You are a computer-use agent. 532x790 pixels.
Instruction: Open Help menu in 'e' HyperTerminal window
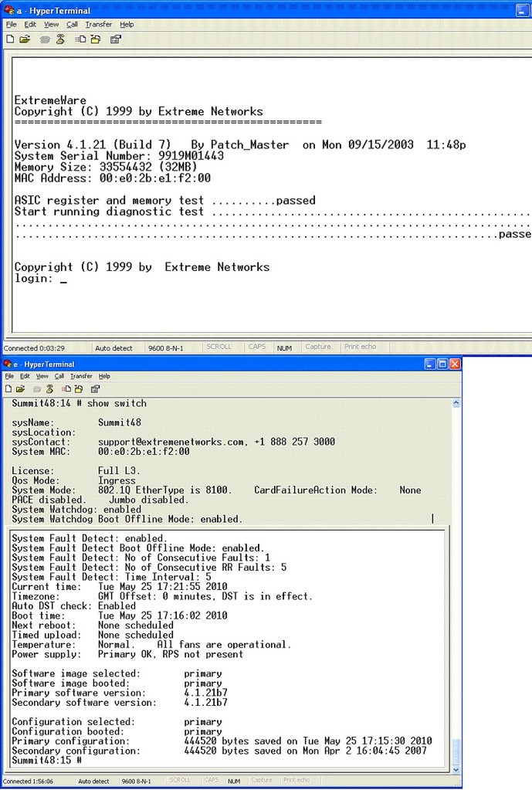pyautogui.click(x=104, y=376)
